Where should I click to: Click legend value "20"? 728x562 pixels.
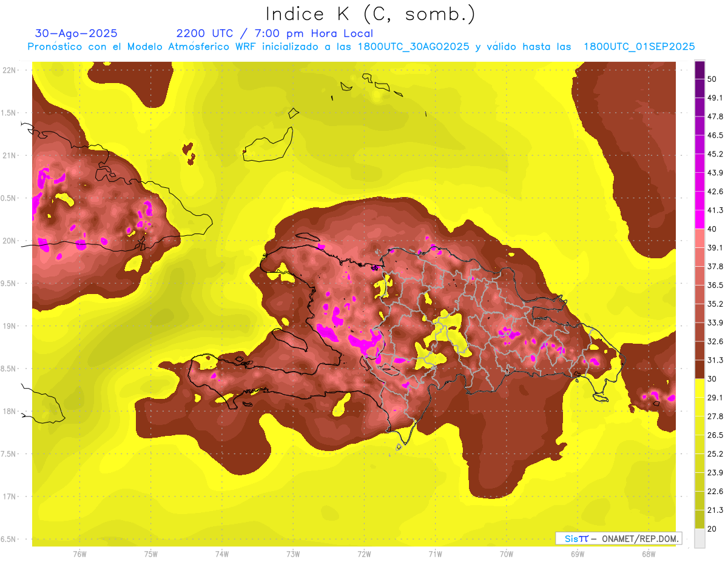[712, 529]
